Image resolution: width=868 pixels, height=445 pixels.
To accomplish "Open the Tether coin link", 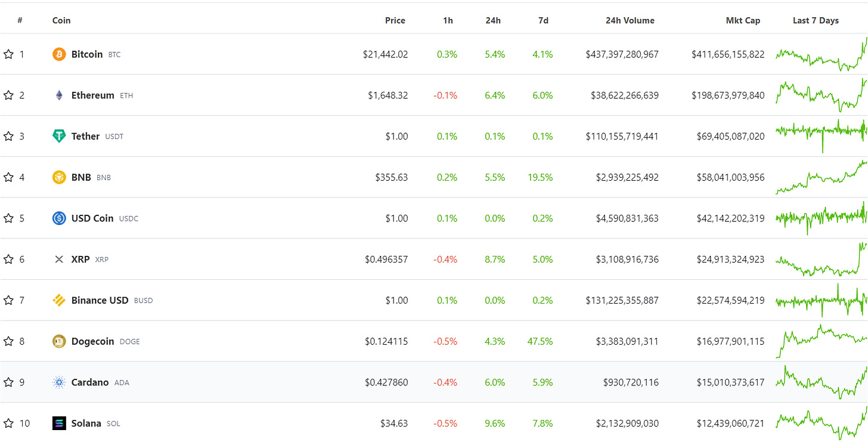I will (85, 137).
